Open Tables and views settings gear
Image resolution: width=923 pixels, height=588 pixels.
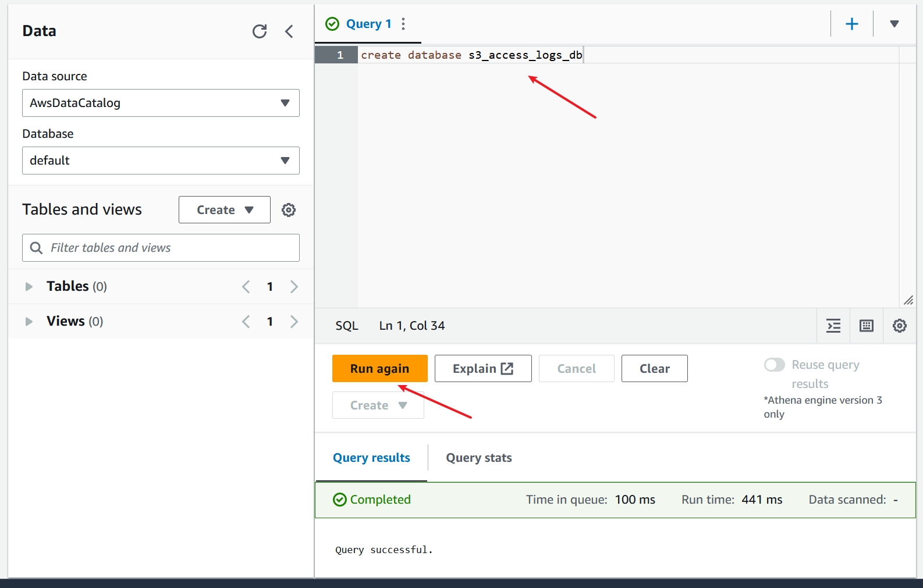pos(289,210)
